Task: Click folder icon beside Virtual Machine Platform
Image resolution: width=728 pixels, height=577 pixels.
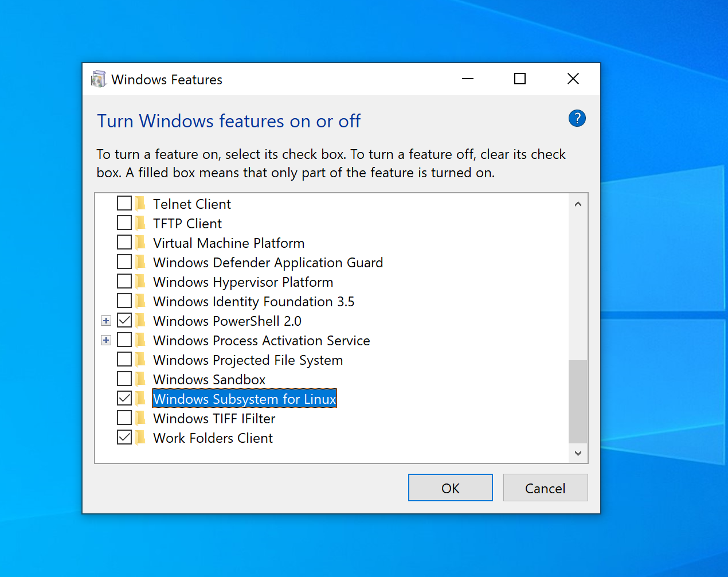Action: point(140,243)
